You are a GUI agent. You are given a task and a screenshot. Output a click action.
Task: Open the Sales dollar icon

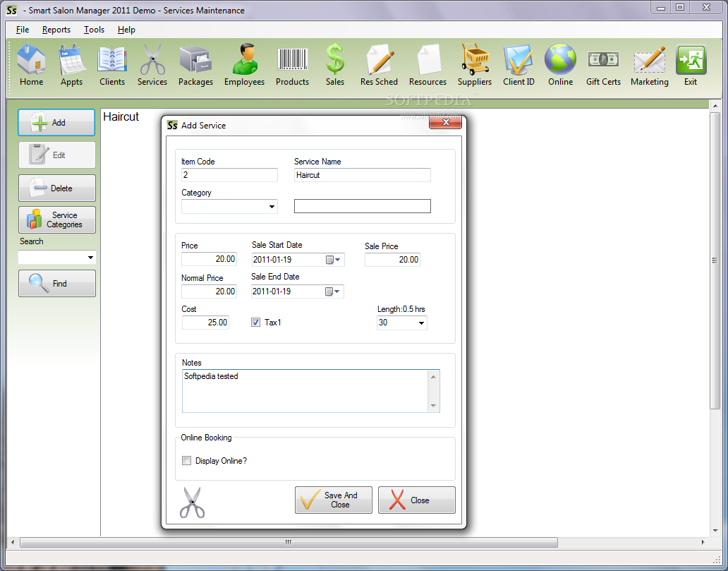tap(335, 65)
